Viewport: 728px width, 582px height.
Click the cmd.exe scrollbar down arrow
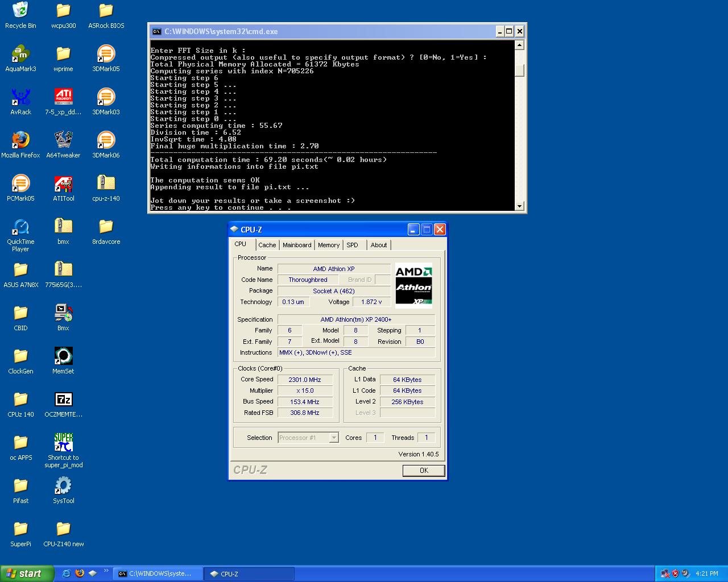click(x=519, y=206)
